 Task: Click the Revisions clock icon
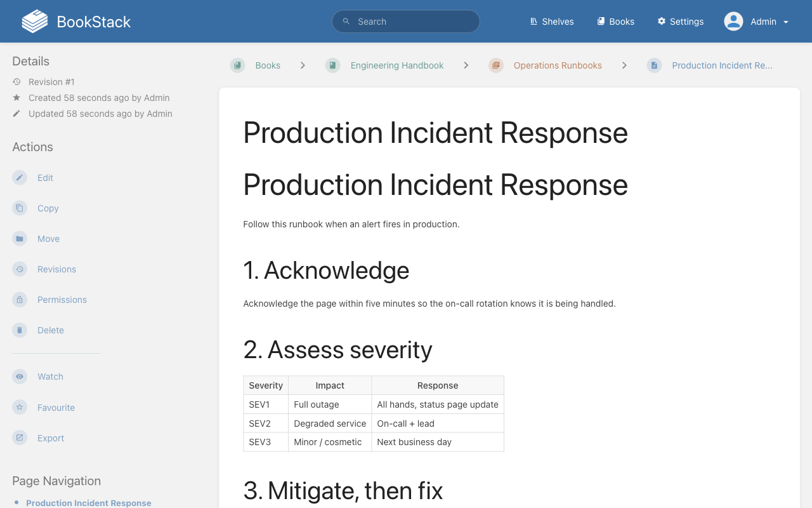click(20, 269)
